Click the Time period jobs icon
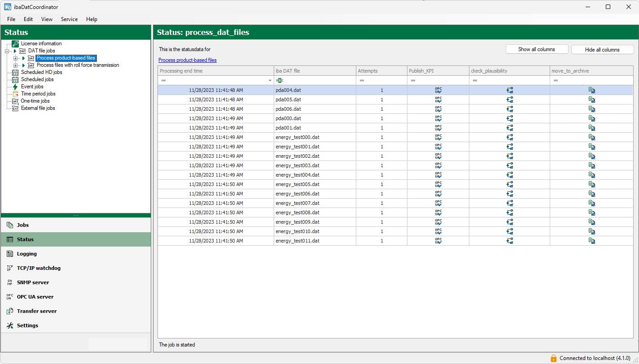The height and width of the screenshot is (364, 639). (15, 94)
